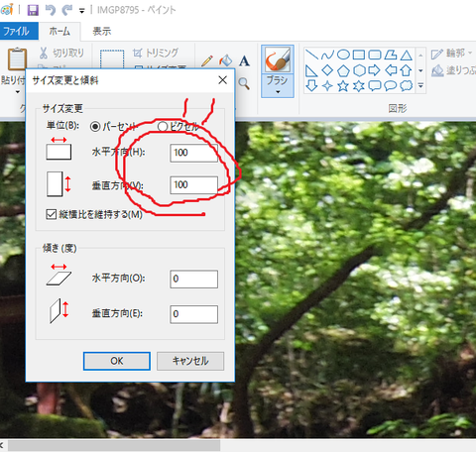476x452 pixels.
Task: Select the Magnifier tool
Action: 244,83
